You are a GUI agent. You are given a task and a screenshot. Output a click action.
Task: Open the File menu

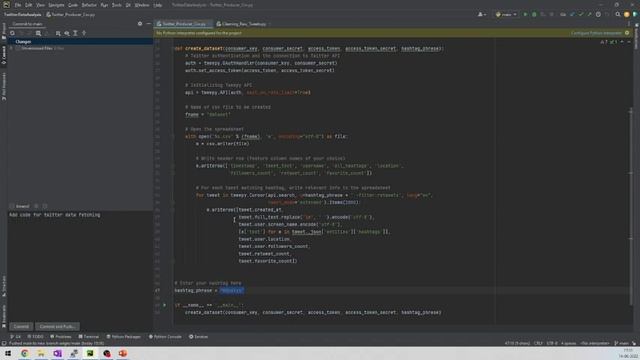18,5
